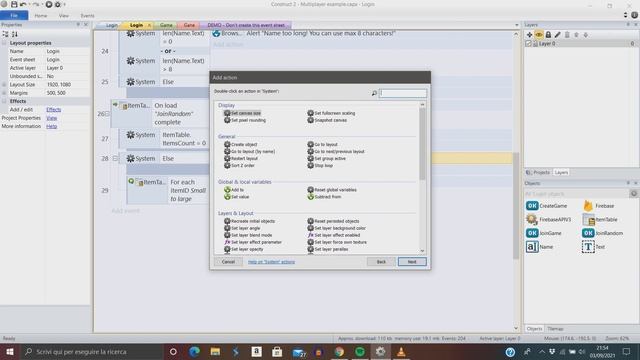Toggle the layer lock padlock icon
This screenshot has height=360, width=640.
548,35
